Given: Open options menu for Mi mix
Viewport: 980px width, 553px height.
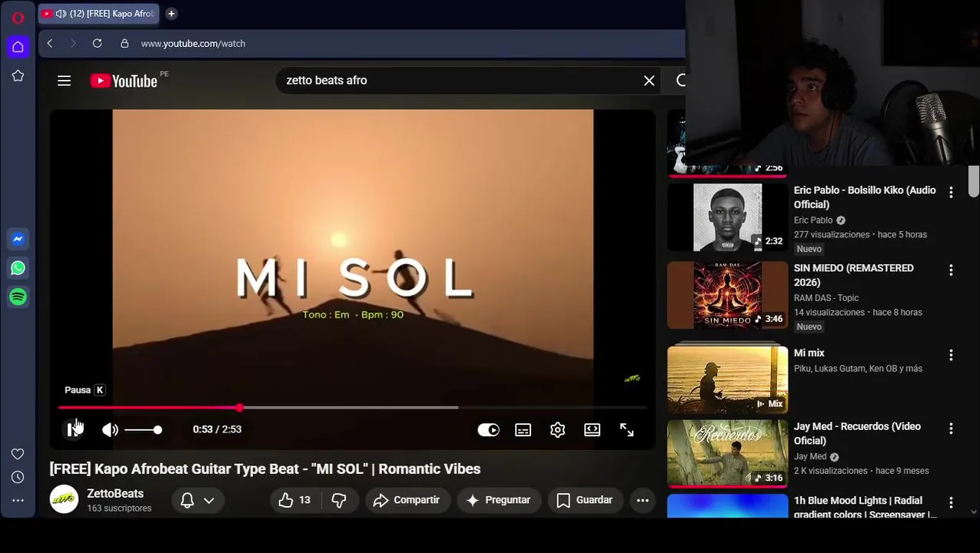Looking at the screenshot, I should coord(951,354).
